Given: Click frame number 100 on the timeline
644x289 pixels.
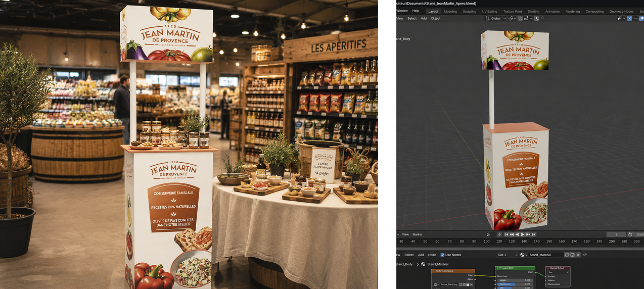Looking at the screenshot, I should (486, 242).
